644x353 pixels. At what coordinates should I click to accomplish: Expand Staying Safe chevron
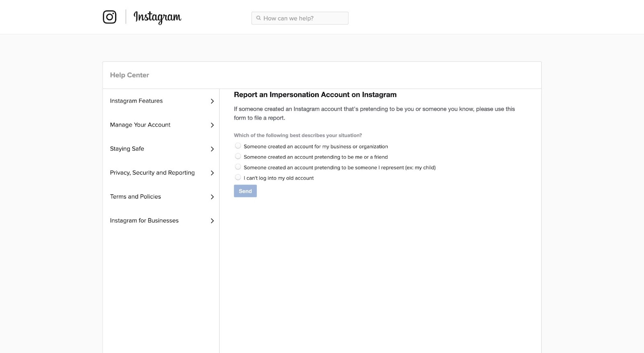click(212, 149)
